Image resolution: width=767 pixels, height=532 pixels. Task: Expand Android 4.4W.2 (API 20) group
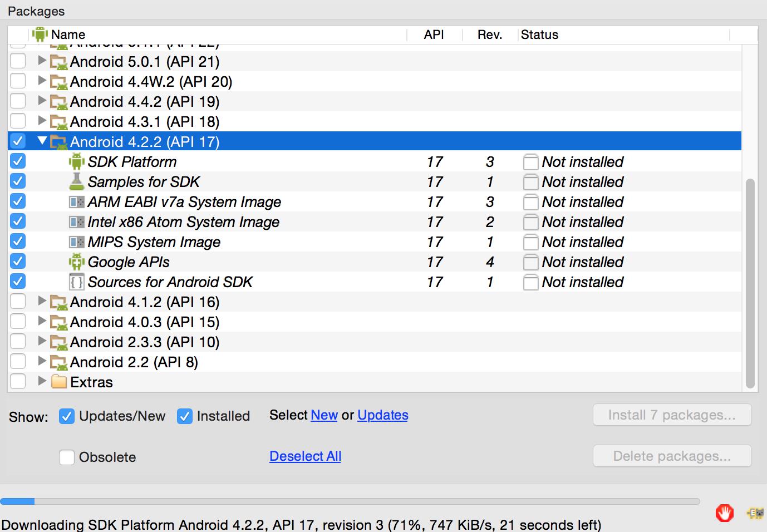(42, 80)
